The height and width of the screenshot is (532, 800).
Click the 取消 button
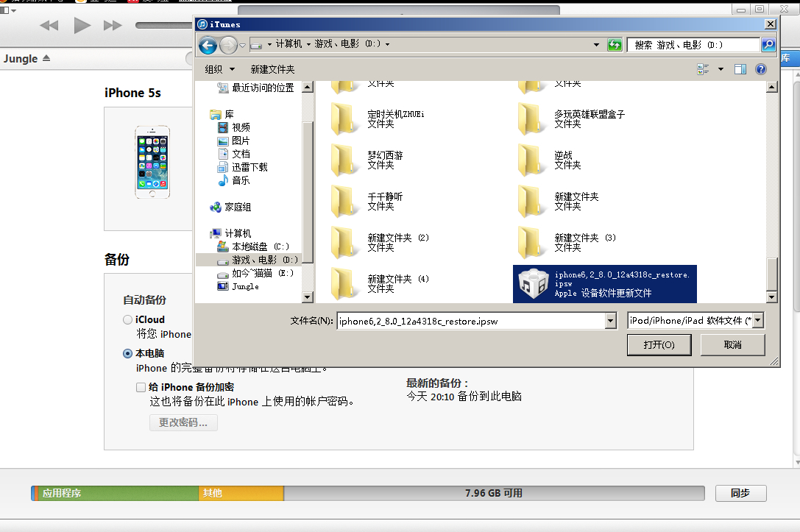(732, 345)
